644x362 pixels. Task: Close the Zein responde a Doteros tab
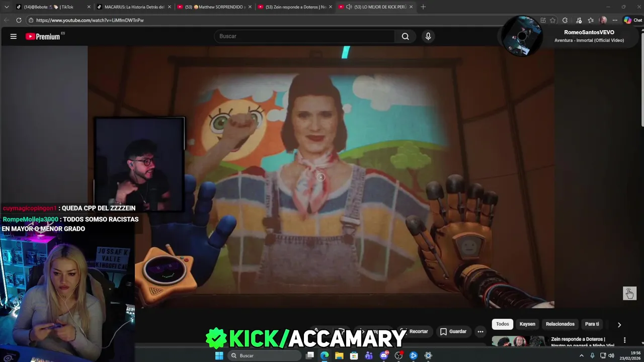331,7
